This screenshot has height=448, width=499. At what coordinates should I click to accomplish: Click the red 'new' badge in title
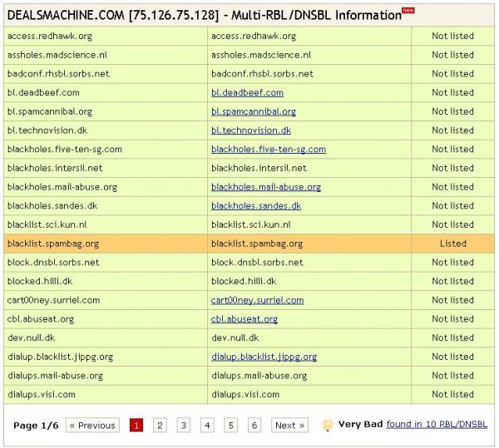tap(408, 10)
